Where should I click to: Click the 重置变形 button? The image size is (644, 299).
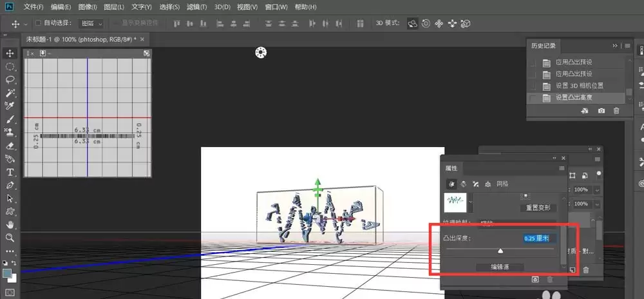tap(538, 208)
